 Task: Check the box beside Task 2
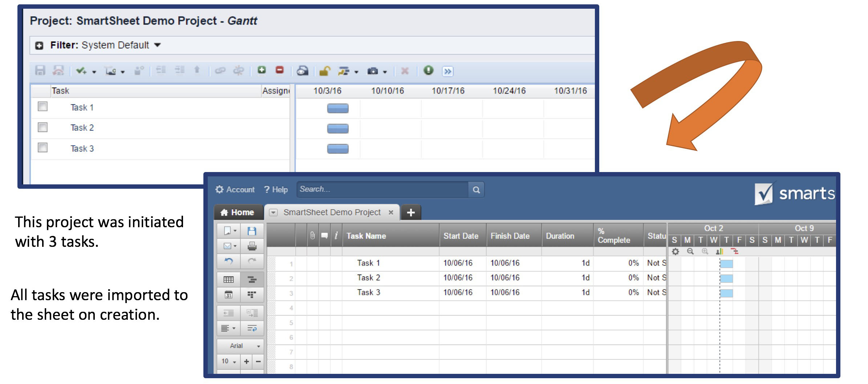[42, 127]
